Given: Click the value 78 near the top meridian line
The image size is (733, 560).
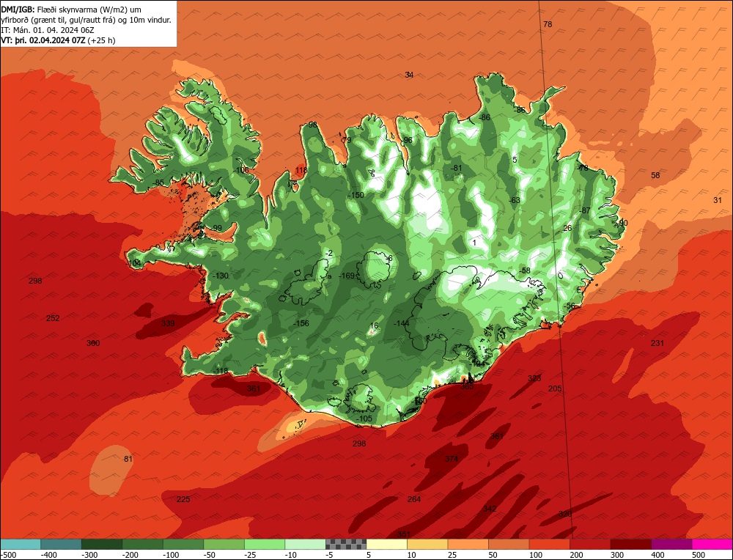Looking at the screenshot, I should pos(548,24).
